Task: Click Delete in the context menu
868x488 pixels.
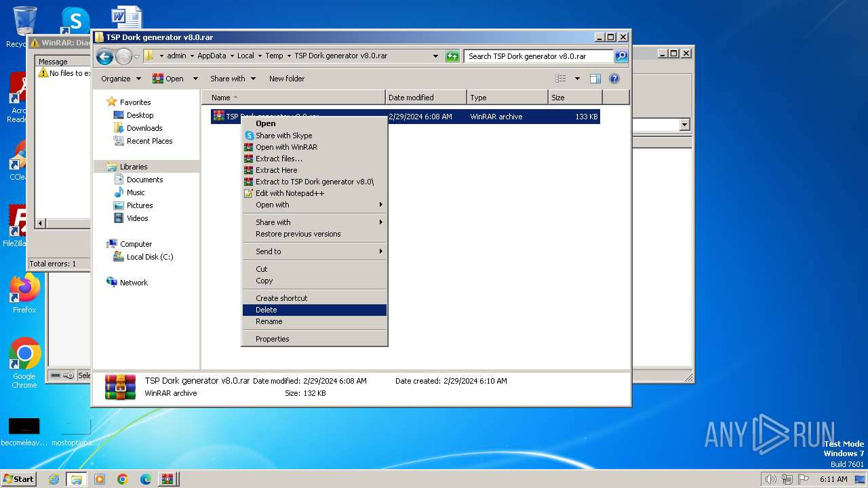Action: (315, 310)
